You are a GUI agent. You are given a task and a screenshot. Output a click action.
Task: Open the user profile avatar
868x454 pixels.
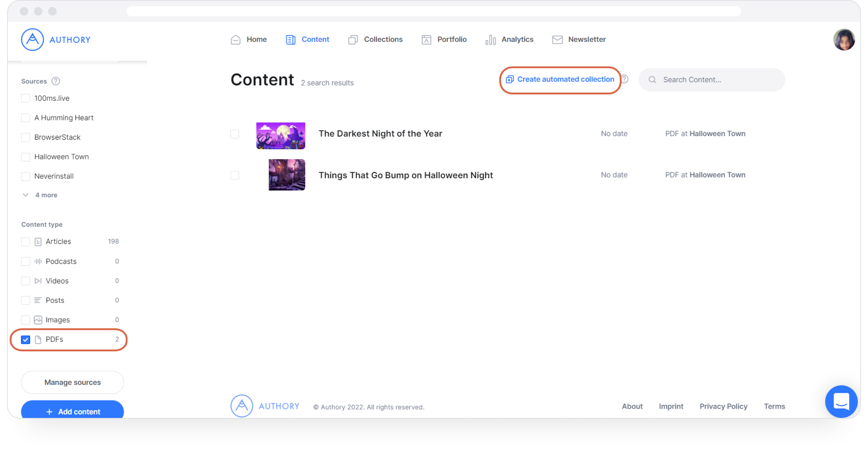coord(844,40)
